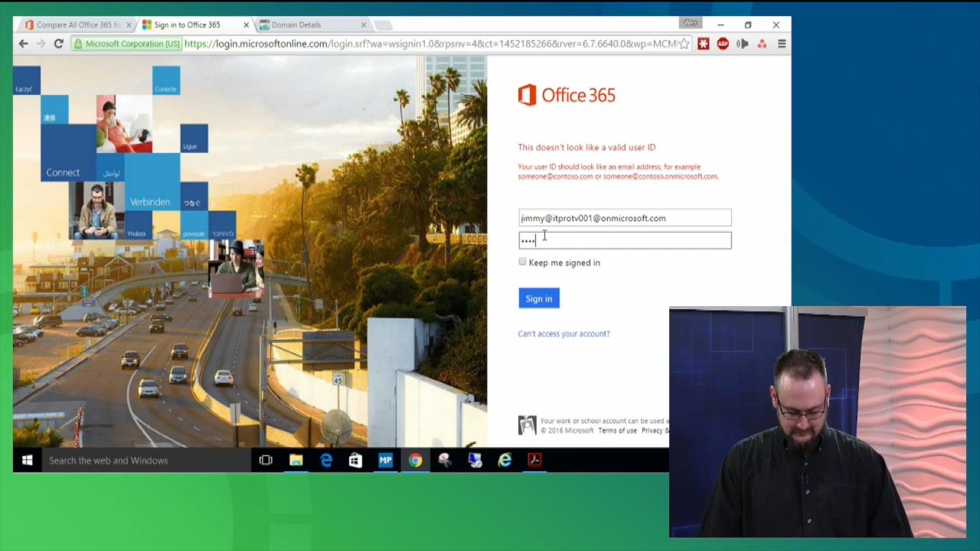Viewport: 980px width, 551px height.
Task: Click the '© 2016 Microsoft' footer text
Action: [x=567, y=431]
